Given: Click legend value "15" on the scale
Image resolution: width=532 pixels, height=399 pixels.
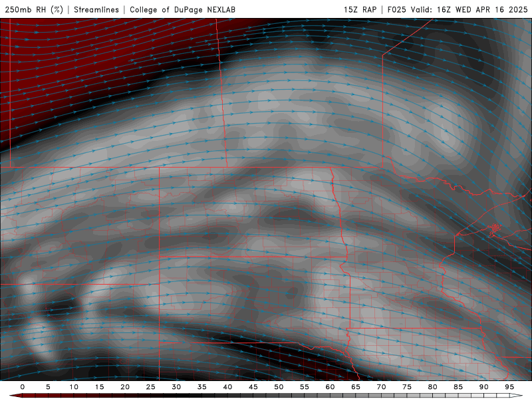Looking at the screenshot, I should pos(99,387).
